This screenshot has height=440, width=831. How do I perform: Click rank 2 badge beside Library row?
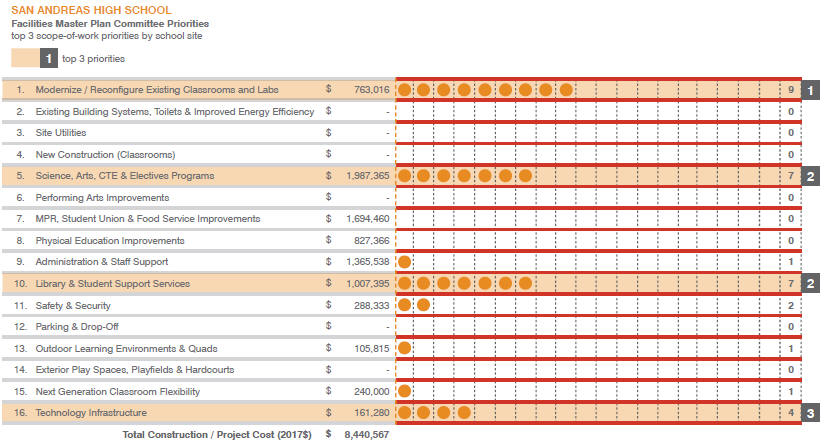tap(811, 284)
